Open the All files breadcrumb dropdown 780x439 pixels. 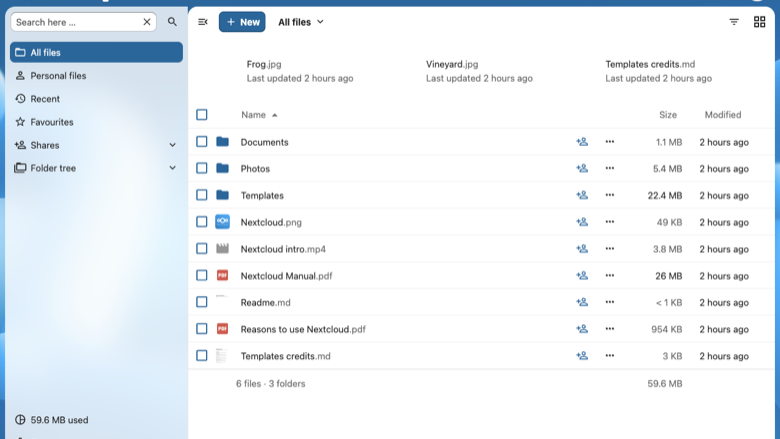[x=301, y=22]
